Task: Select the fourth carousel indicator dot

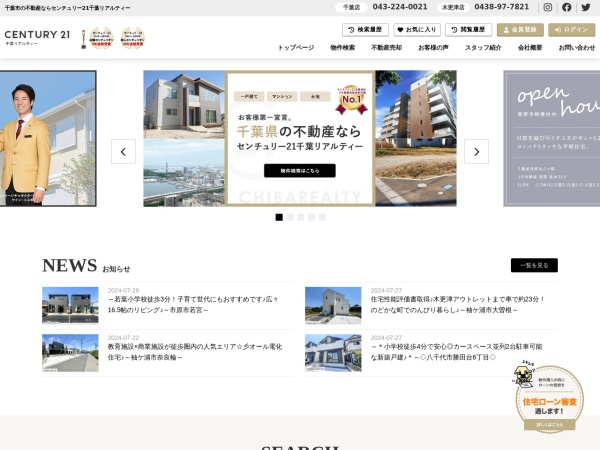Action: (x=311, y=217)
